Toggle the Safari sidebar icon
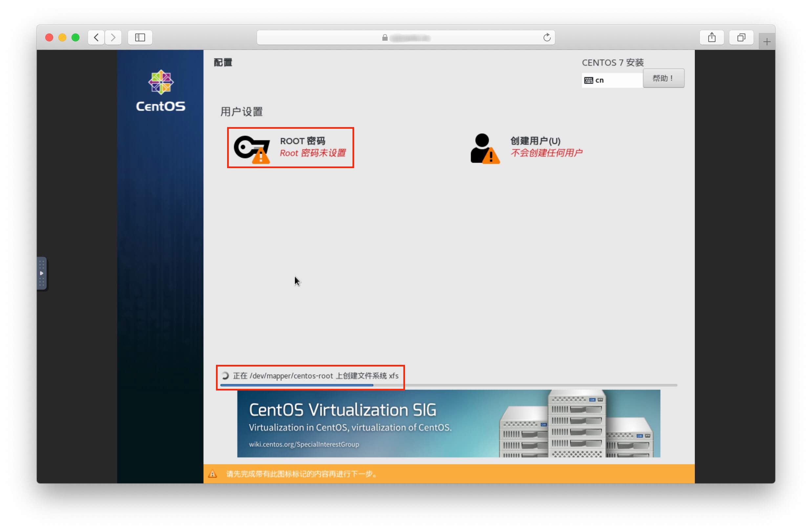Viewport: 812px width, 532px height. pyautogui.click(x=140, y=37)
